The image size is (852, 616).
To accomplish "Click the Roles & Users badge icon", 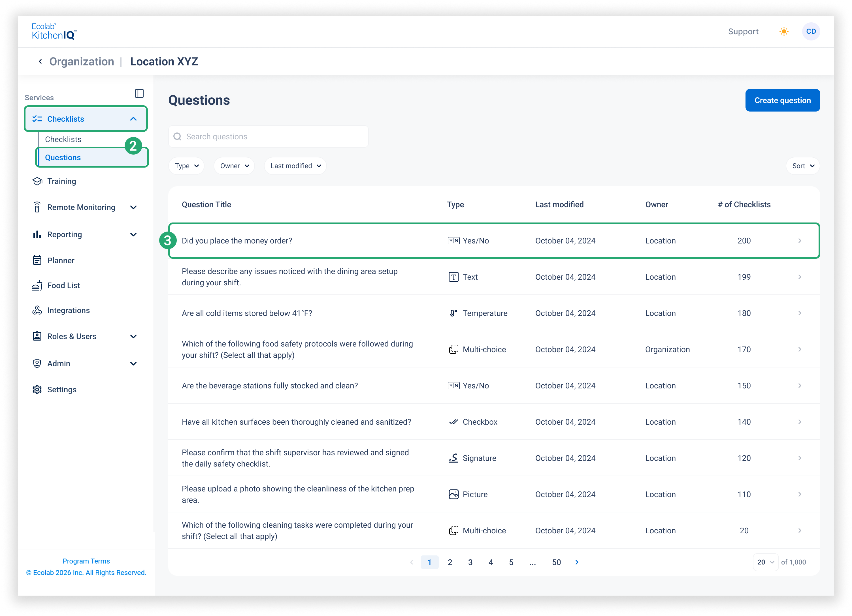I will [37, 336].
